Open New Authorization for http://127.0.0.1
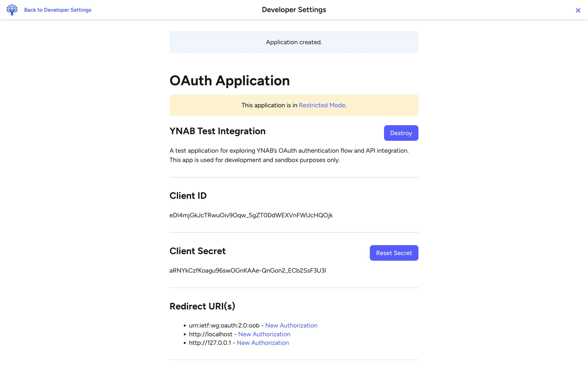This screenshot has width=588, height=368. (263, 343)
